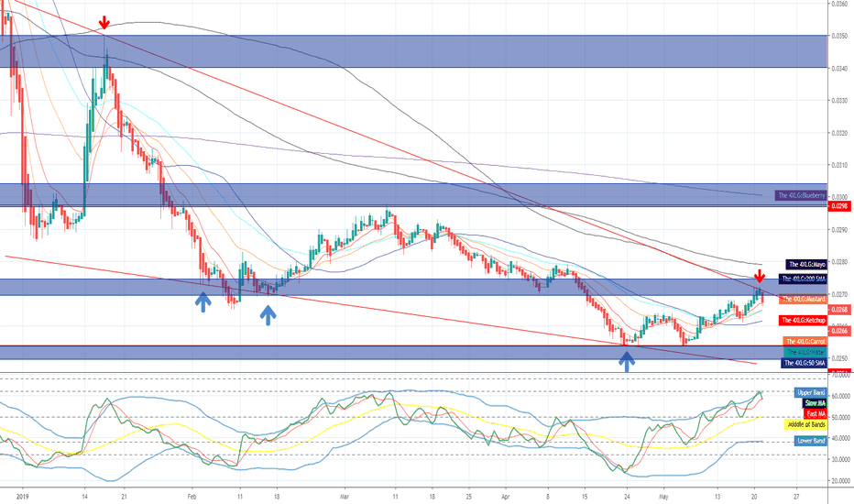Viewport: 854px width, 504px height.
Task: Click the '2019' label on time axis
Action: click(22, 497)
